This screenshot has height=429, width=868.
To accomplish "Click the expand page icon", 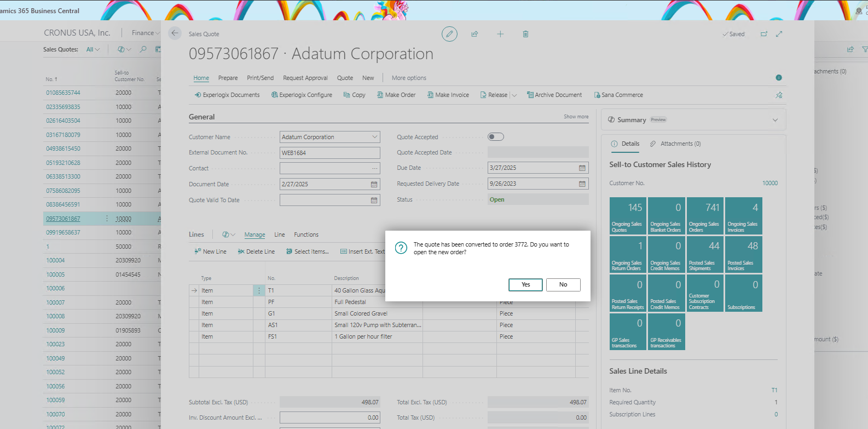I will coord(779,34).
